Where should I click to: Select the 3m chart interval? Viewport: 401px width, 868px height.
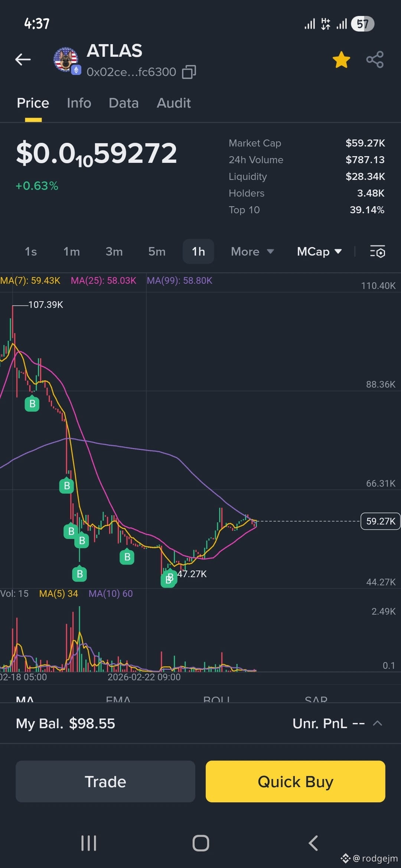[x=114, y=251]
